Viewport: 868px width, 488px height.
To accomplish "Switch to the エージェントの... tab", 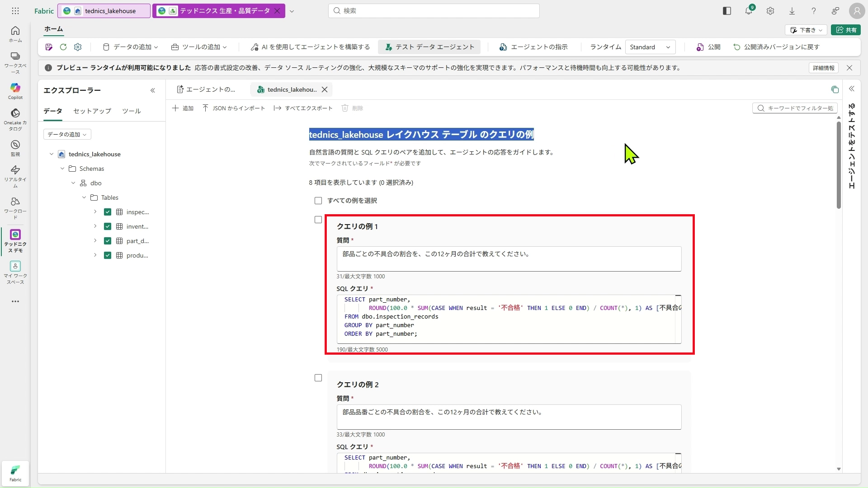I will coord(206,89).
